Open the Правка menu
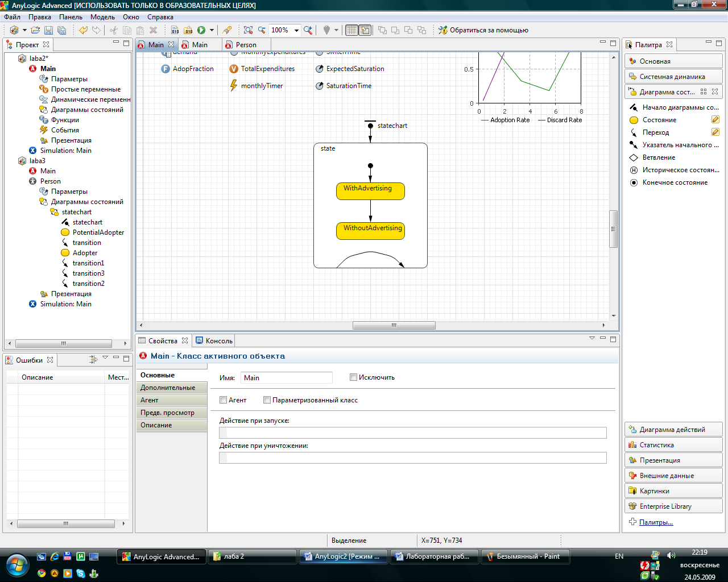 pos(40,17)
